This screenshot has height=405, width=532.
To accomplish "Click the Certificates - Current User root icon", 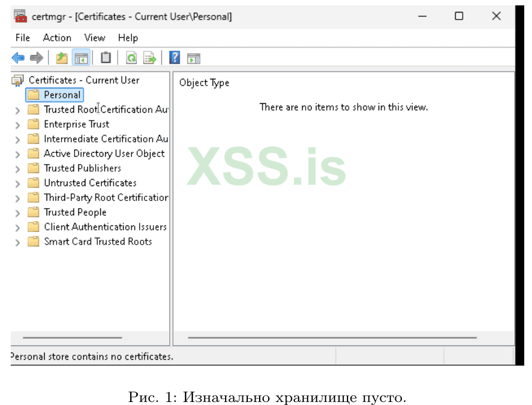I will [x=18, y=81].
